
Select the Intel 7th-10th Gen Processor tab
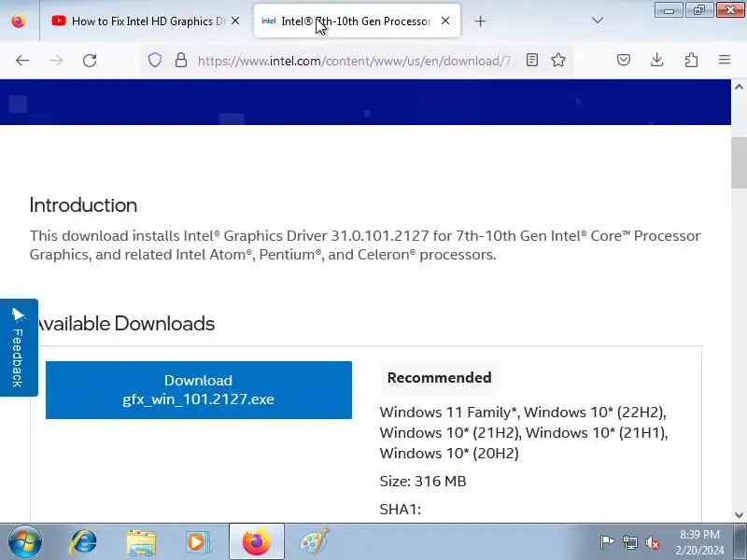pyautogui.click(x=357, y=21)
